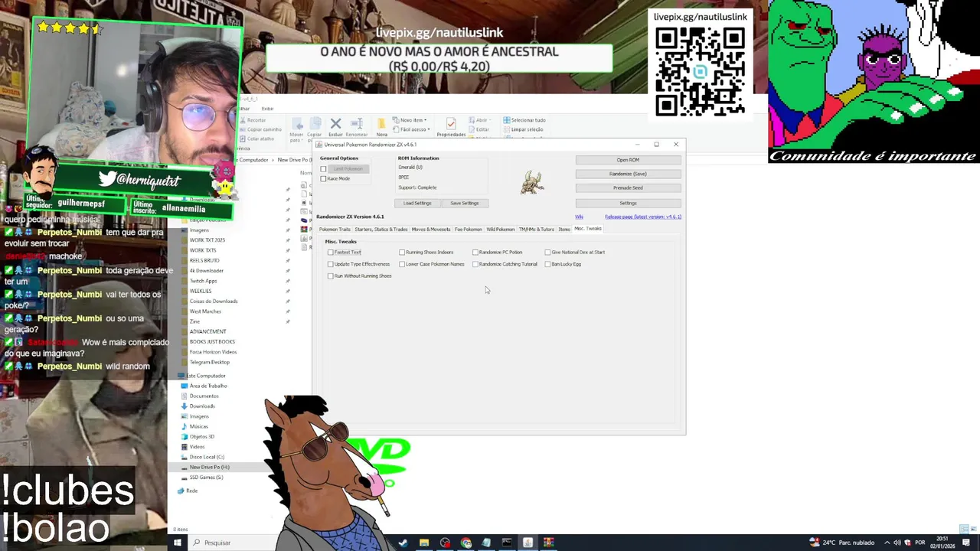980x551 pixels.
Task: Click the Windows Start button
Action: pos(178,543)
